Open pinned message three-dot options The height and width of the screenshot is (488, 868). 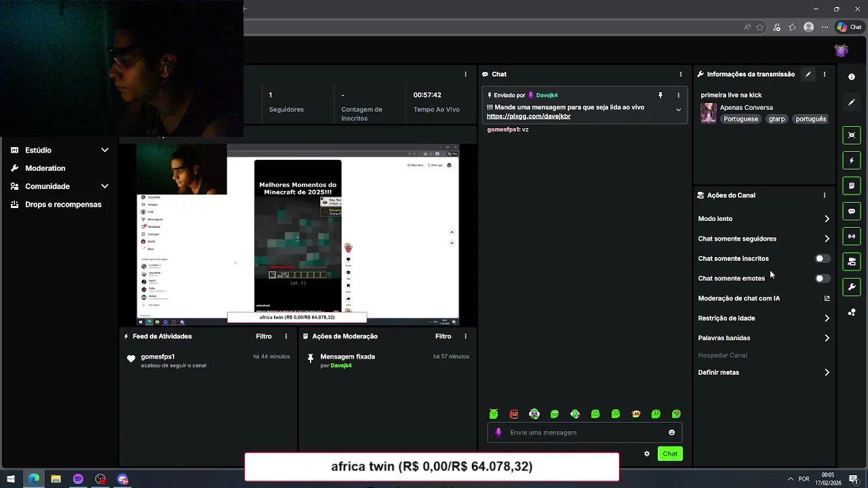(678, 96)
